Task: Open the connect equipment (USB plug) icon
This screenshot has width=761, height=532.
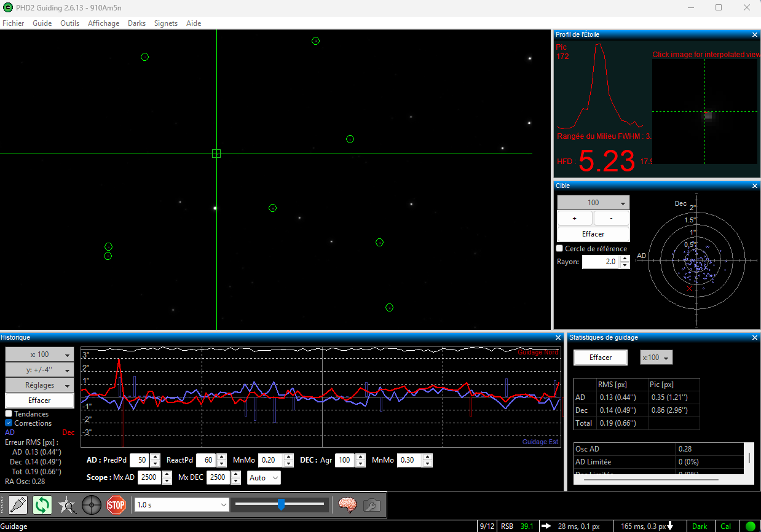Action: coord(18,505)
